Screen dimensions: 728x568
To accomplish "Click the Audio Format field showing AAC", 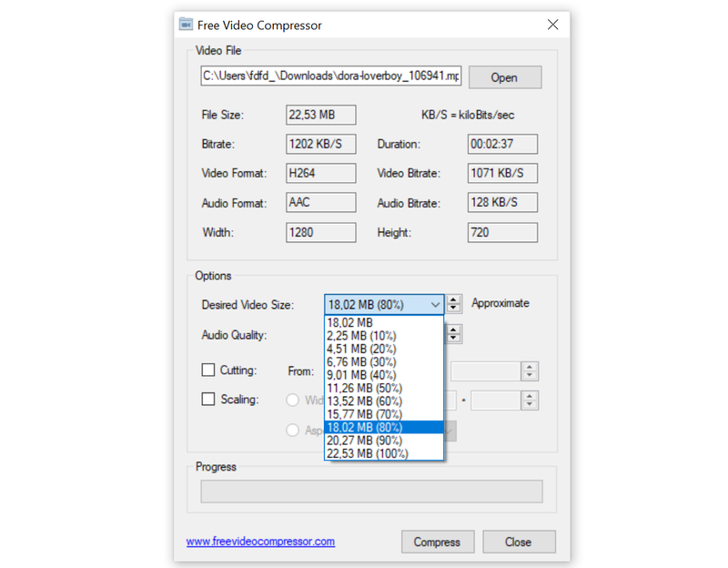I will click(321, 202).
